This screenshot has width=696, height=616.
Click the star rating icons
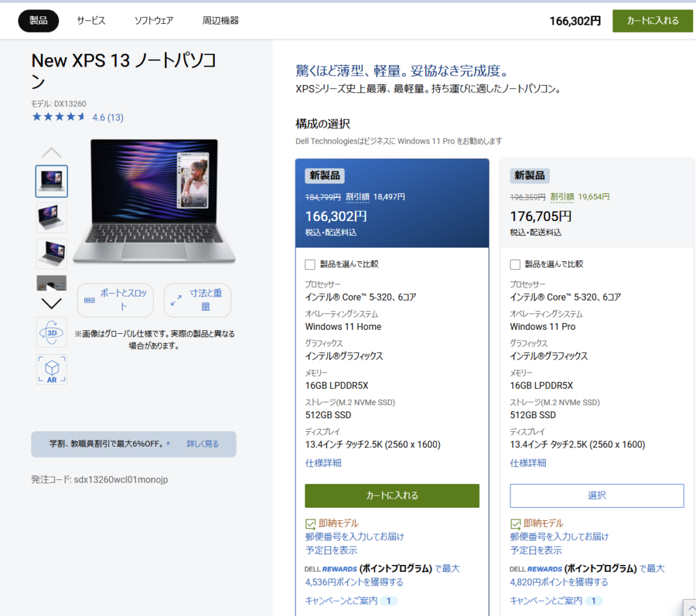[58, 117]
